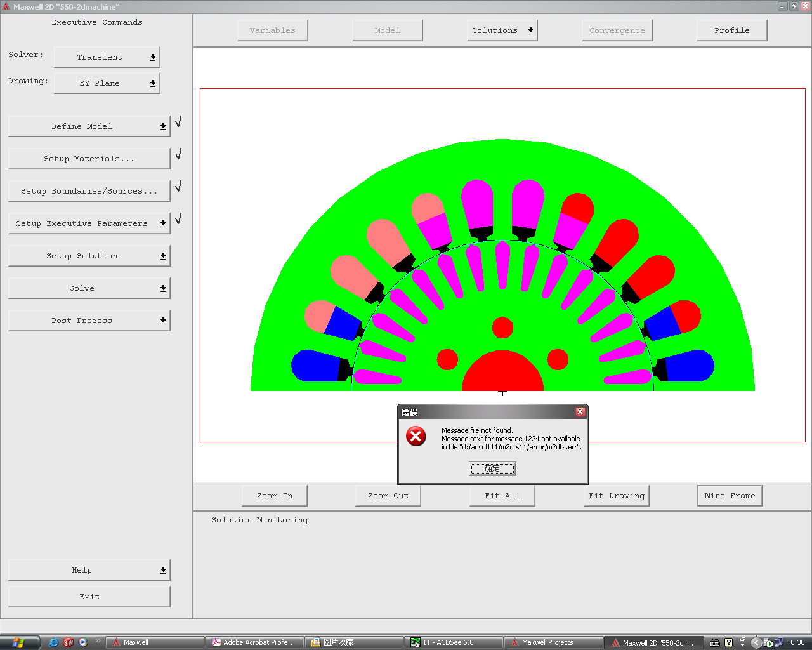This screenshot has width=812, height=650.
Task: Switch to Maxwell taskbar window
Action: coord(154,642)
